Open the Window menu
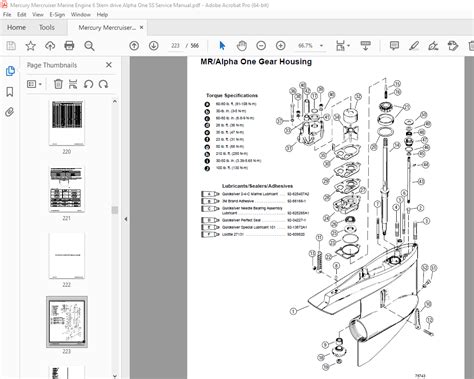Viewport: 474px width, 379px height. pyautogui.click(x=81, y=15)
